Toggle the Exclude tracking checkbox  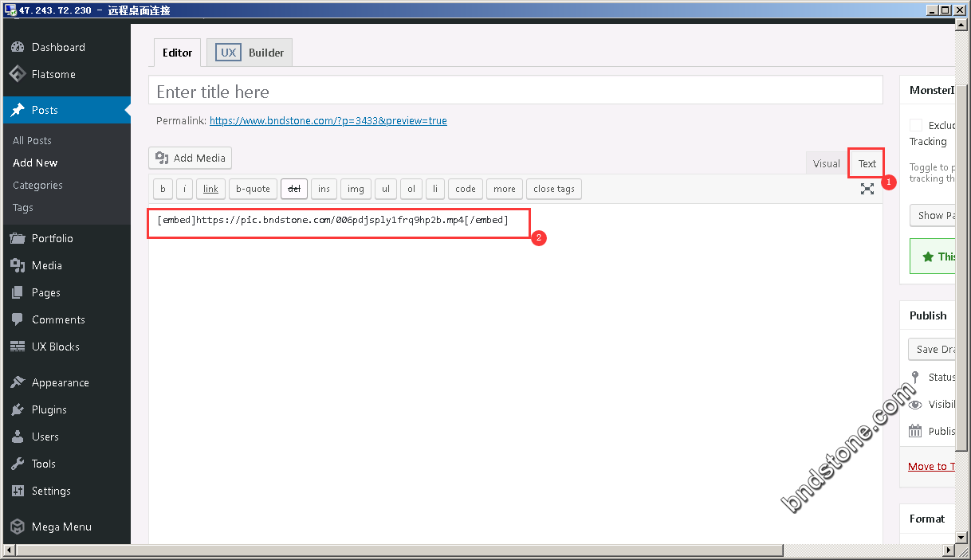coord(916,125)
